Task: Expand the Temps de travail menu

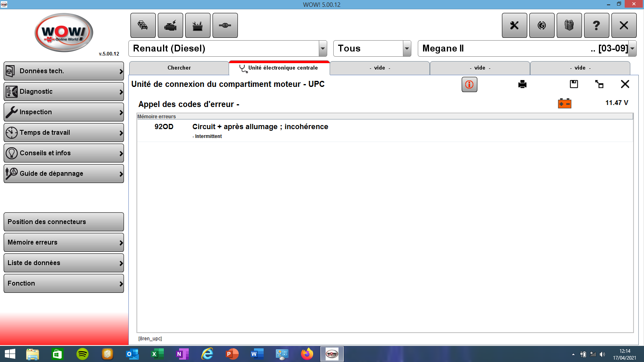Action: pyautogui.click(x=64, y=133)
